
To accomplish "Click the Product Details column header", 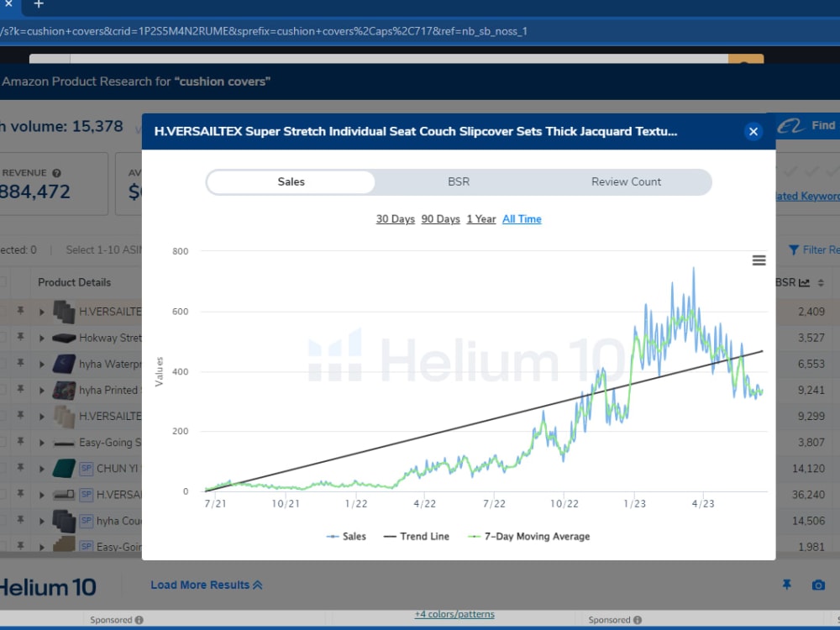I will click(x=75, y=282).
